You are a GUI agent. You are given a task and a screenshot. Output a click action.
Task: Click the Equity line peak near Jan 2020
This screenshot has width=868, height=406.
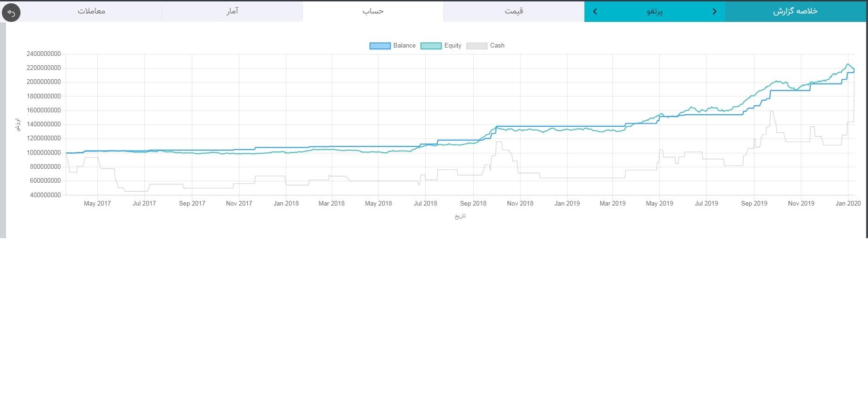pos(848,64)
